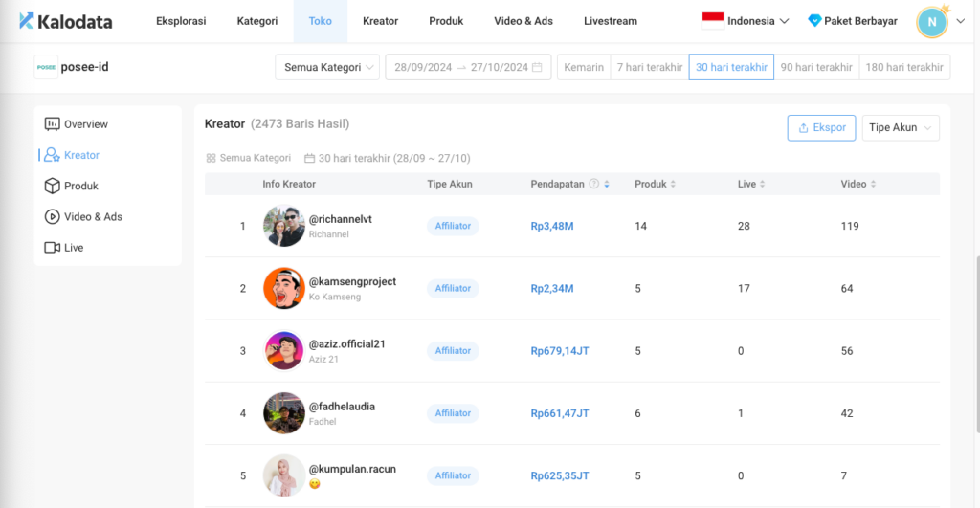Viewport: 980px width, 508px height.
Task: Select the Kemarin range
Action: pyautogui.click(x=584, y=67)
